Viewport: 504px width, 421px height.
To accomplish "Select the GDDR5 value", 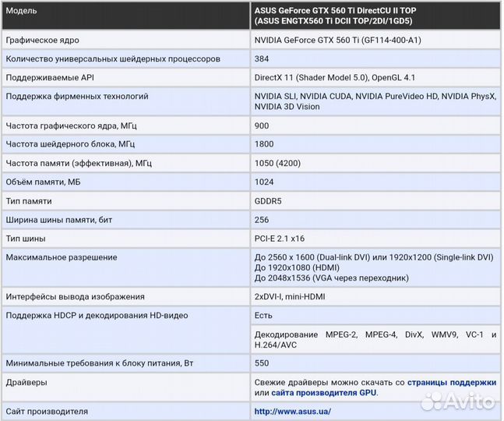I will 268,201.
